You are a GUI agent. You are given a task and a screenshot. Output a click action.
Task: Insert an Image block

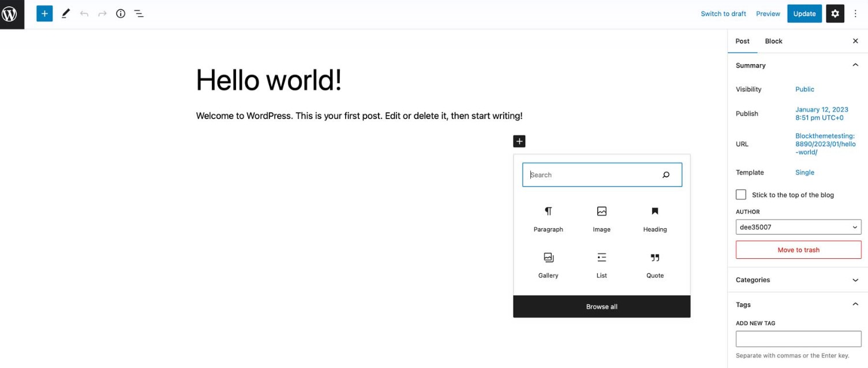(601, 220)
